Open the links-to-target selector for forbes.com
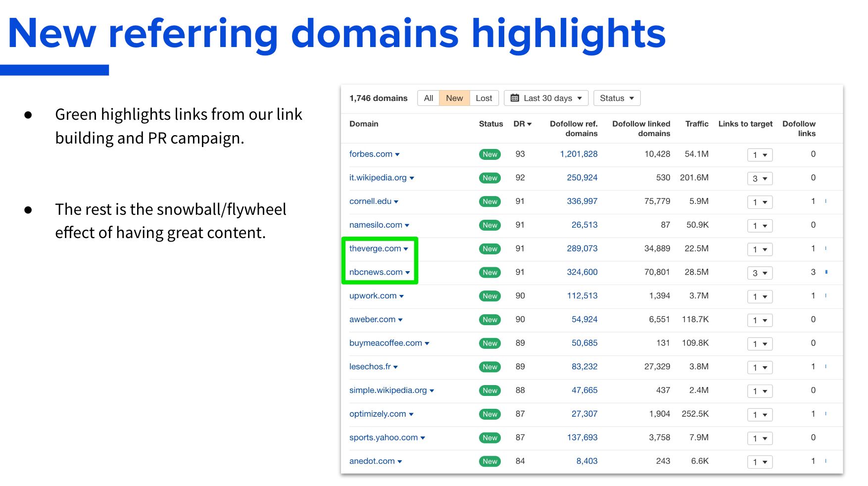The width and height of the screenshot is (868, 486). tap(760, 155)
